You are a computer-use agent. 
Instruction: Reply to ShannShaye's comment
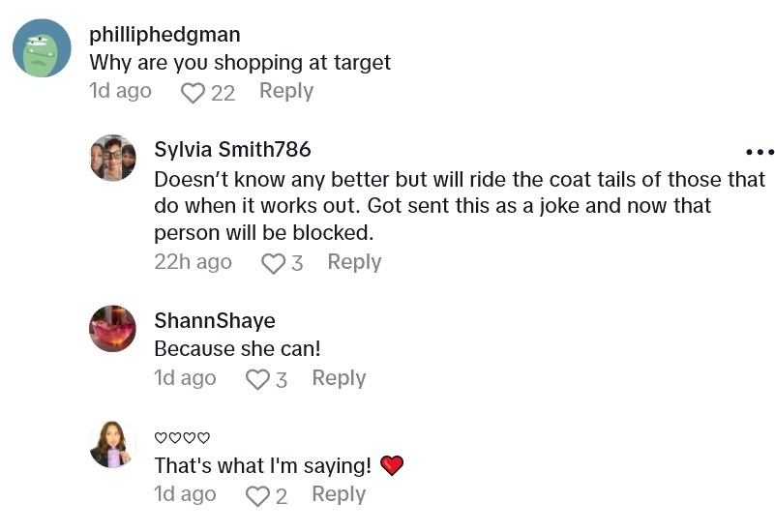click(x=339, y=378)
